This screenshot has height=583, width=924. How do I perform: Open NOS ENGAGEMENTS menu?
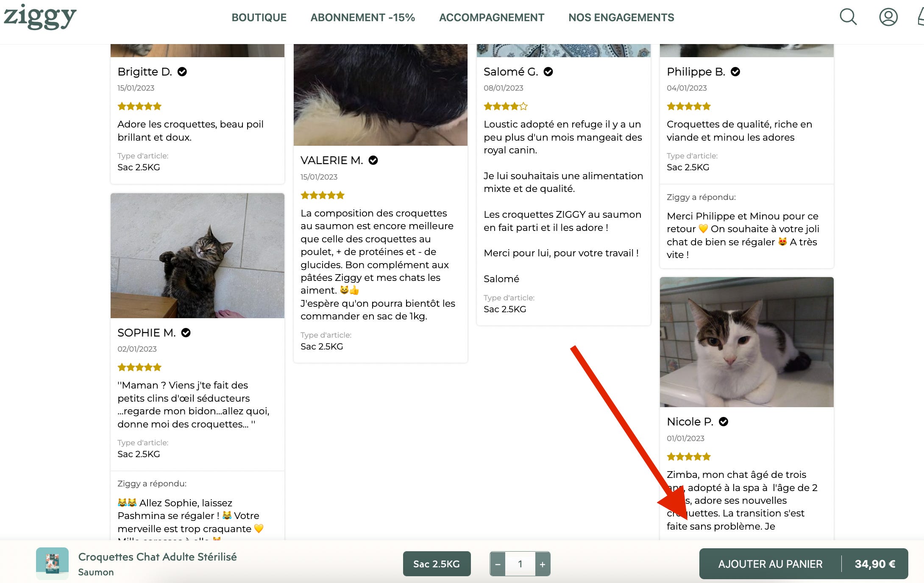click(x=621, y=17)
